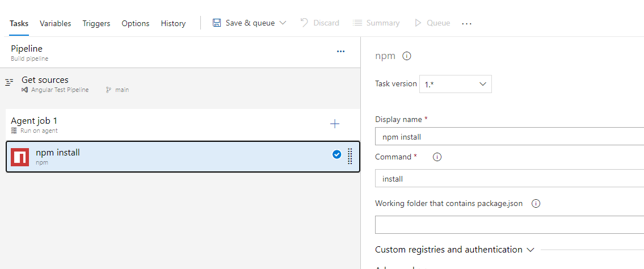Click the Command field info icon
The image size is (644, 269).
click(x=437, y=157)
